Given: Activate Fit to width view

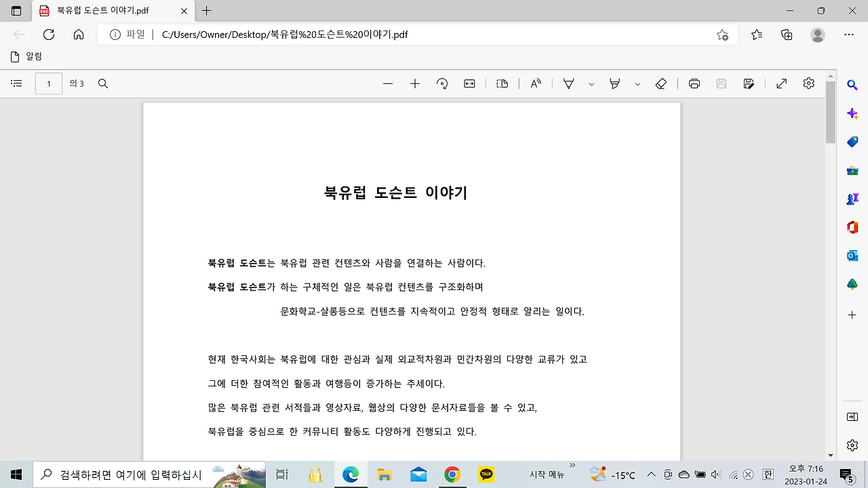Looking at the screenshot, I should (x=468, y=83).
